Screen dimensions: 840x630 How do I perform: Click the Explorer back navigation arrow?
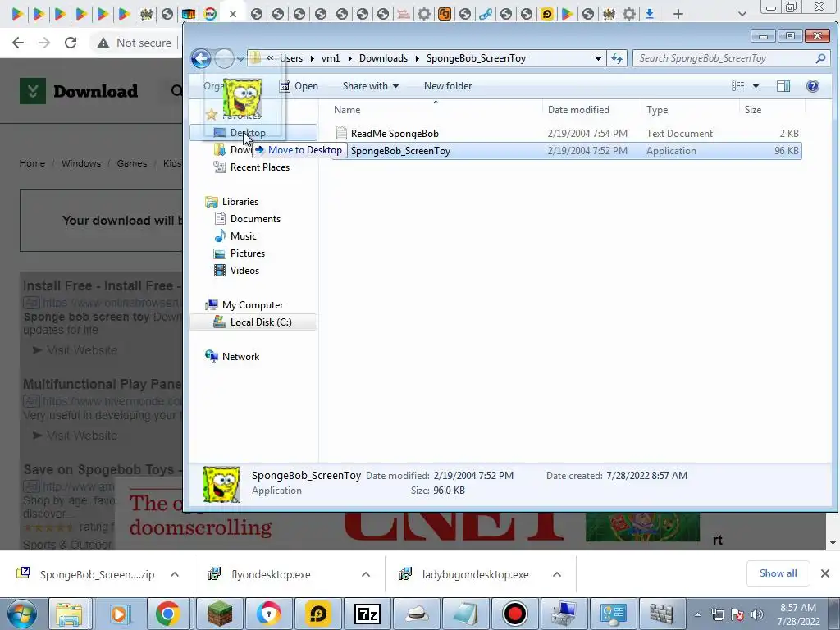[201, 58]
